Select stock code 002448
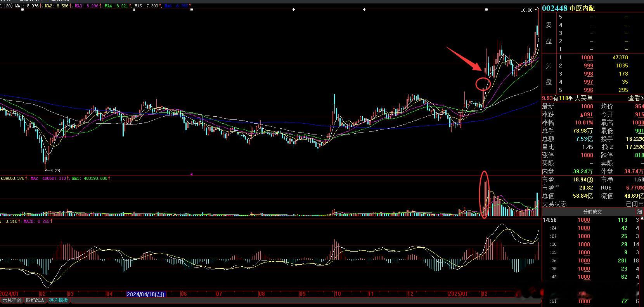Screen dimensions: 644x307 555,8
